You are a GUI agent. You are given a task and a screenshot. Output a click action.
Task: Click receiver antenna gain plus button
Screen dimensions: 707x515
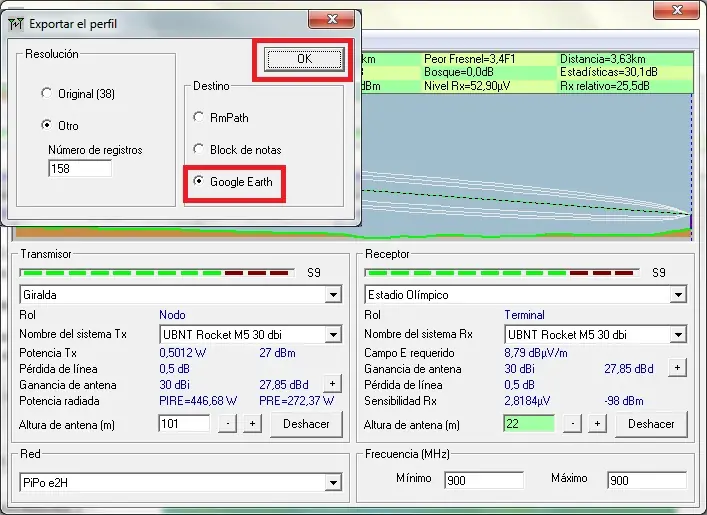pyautogui.click(x=677, y=368)
